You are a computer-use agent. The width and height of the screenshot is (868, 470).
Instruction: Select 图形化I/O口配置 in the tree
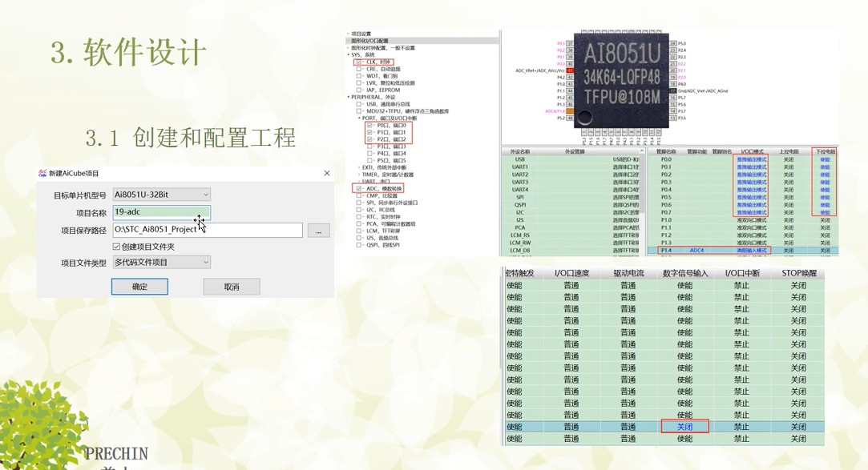(369, 41)
